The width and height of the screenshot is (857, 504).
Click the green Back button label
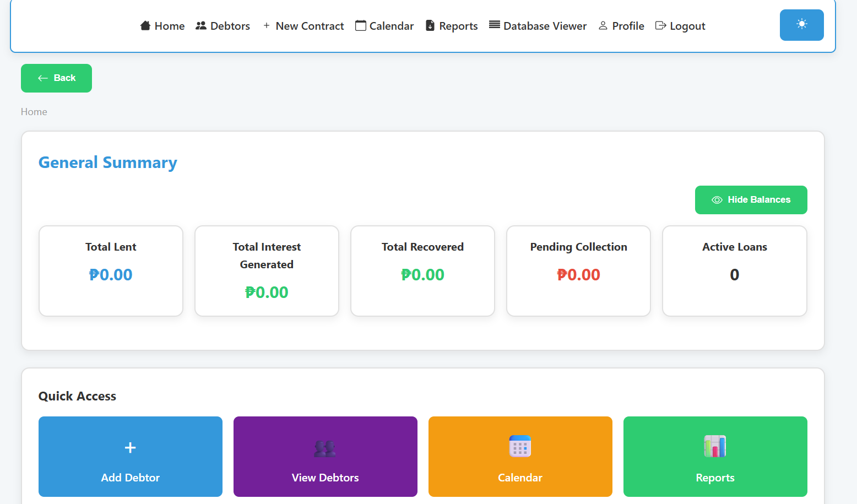[64, 78]
